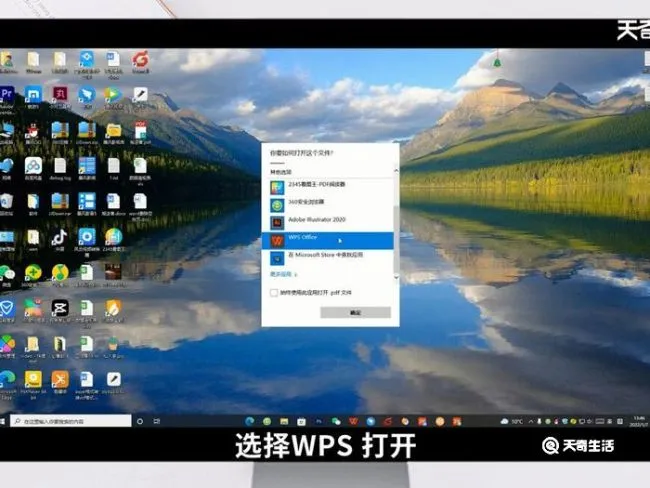650x488 pixels.
Task: Open Task View from the taskbar
Action: [x=157, y=421]
